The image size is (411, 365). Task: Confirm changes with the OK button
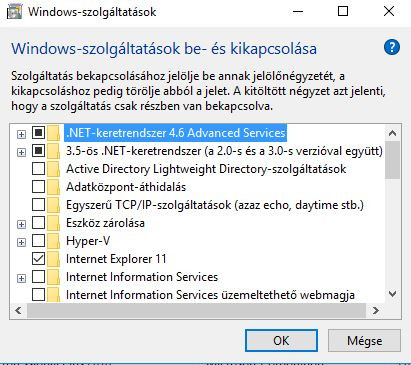click(281, 341)
